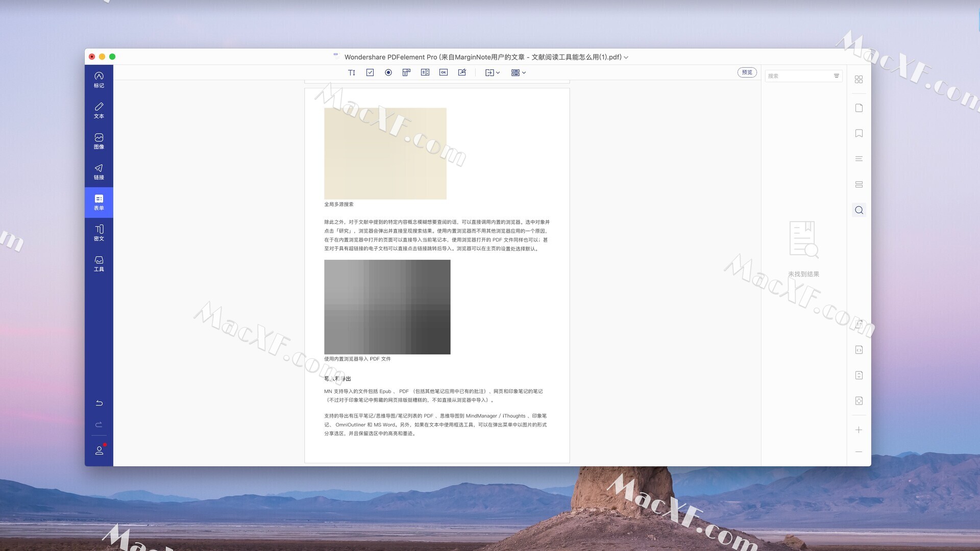This screenshot has height=551, width=980.
Task: Select the combo box form tool
Action: (406, 72)
